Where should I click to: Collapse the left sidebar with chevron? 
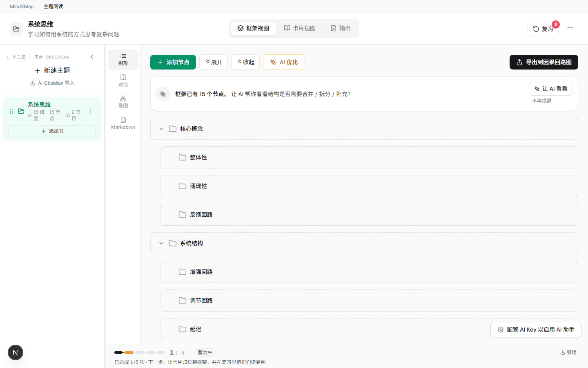tap(92, 57)
